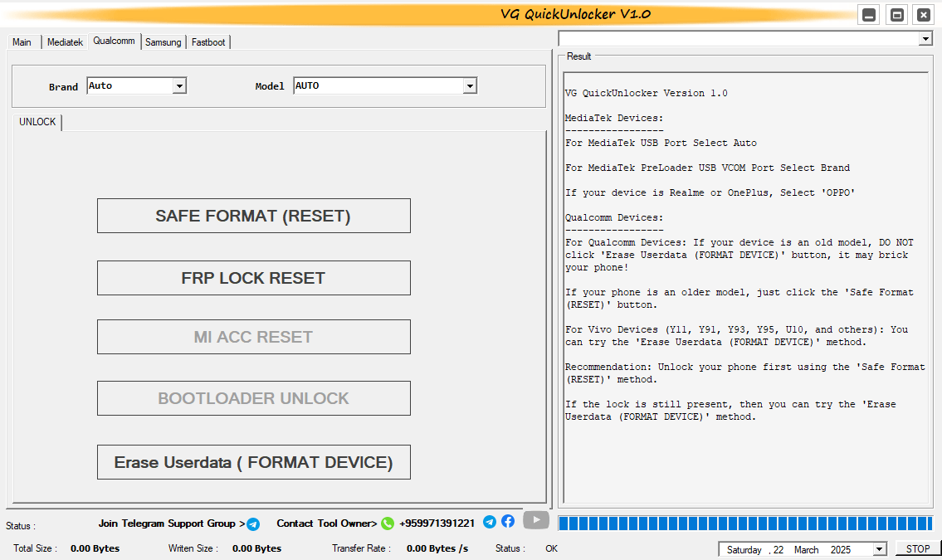Contact tool owner via WhatsApp icon
Screen dimensions: 942x560
click(x=386, y=523)
